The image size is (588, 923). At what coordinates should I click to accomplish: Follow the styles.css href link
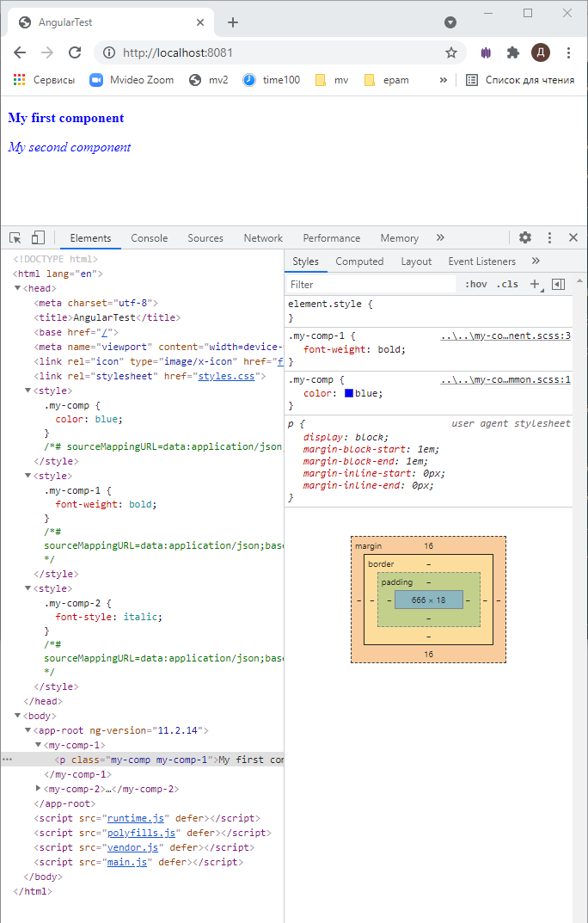[x=226, y=376]
